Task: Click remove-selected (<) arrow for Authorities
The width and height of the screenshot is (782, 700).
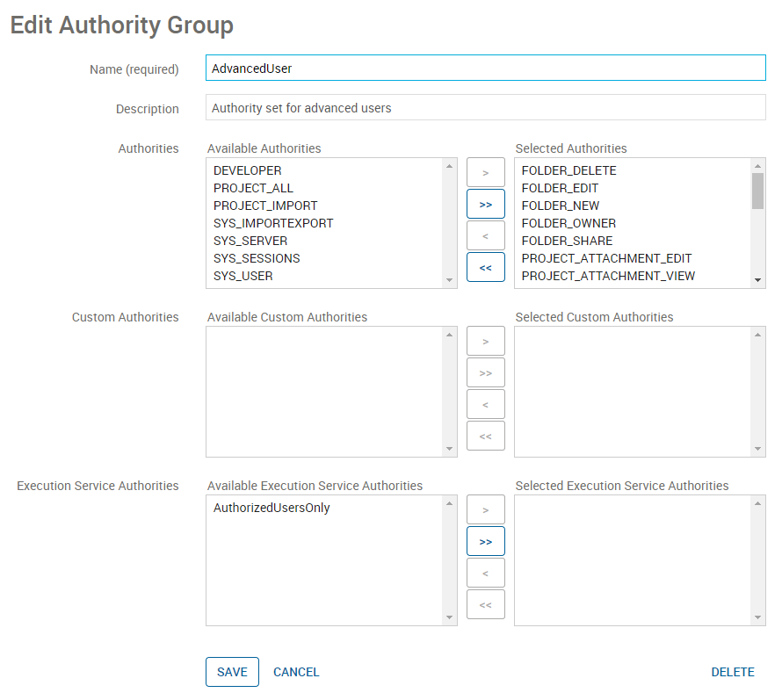Action: point(485,235)
